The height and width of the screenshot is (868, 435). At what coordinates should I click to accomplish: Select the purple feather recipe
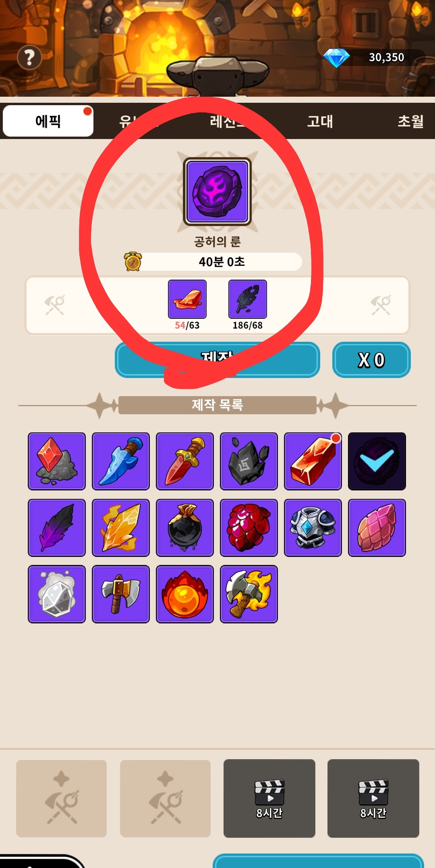click(57, 528)
